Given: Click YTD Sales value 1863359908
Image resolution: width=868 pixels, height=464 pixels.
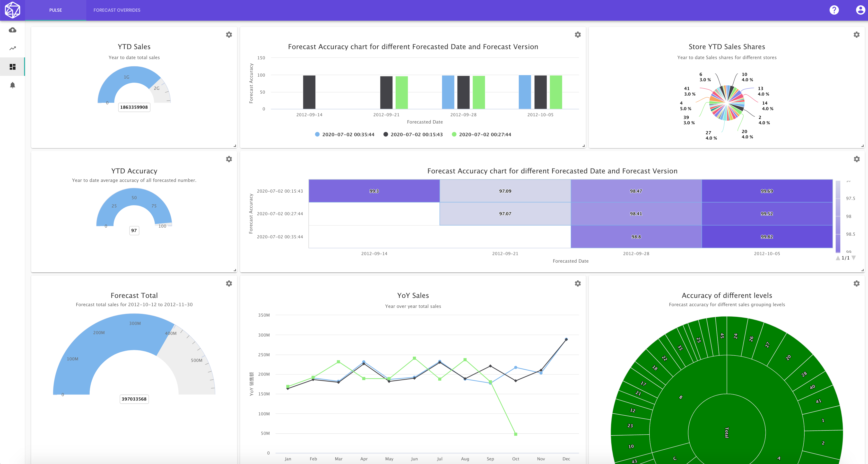Looking at the screenshot, I should pyautogui.click(x=134, y=107).
